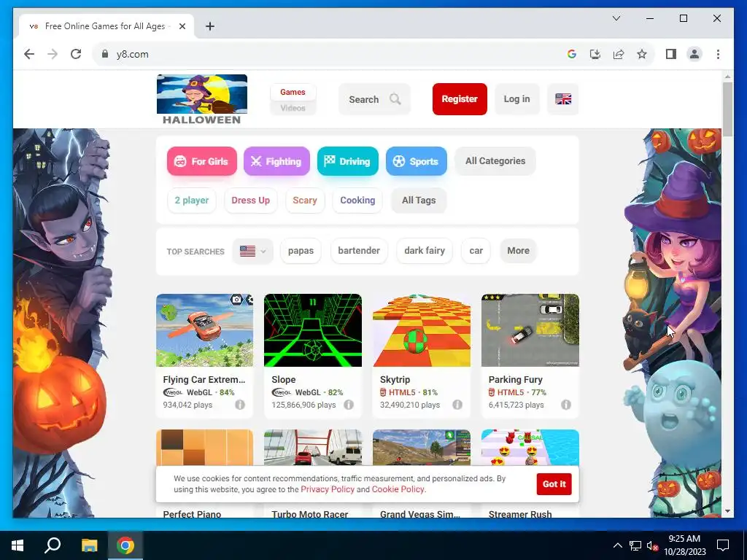Search for bartender top search
The width and height of the screenshot is (747, 560).
pyautogui.click(x=359, y=251)
